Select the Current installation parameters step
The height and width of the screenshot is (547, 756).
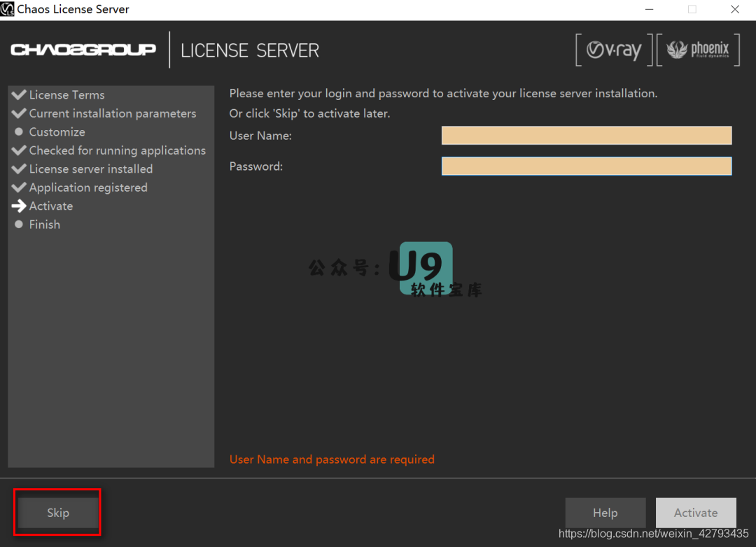point(112,113)
